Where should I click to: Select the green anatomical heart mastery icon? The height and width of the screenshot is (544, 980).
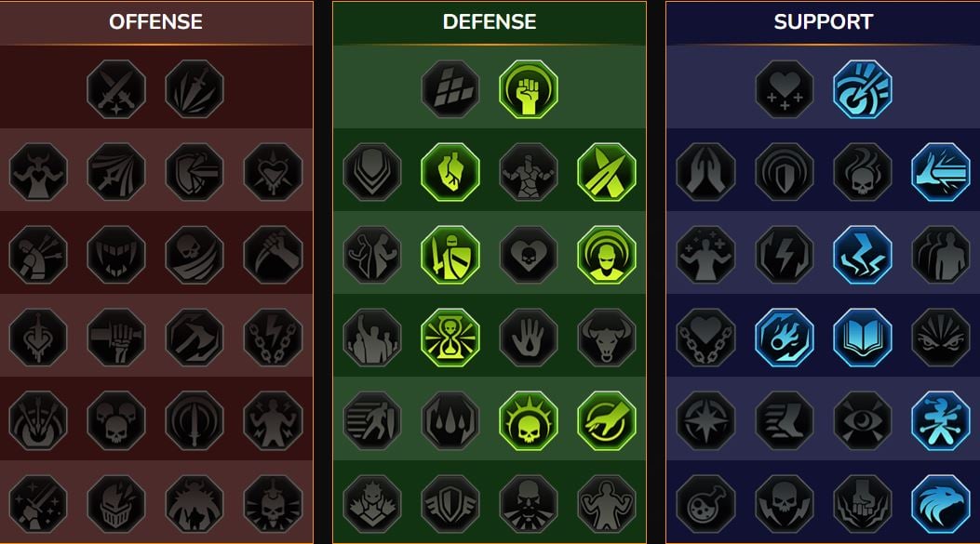coord(450,172)
